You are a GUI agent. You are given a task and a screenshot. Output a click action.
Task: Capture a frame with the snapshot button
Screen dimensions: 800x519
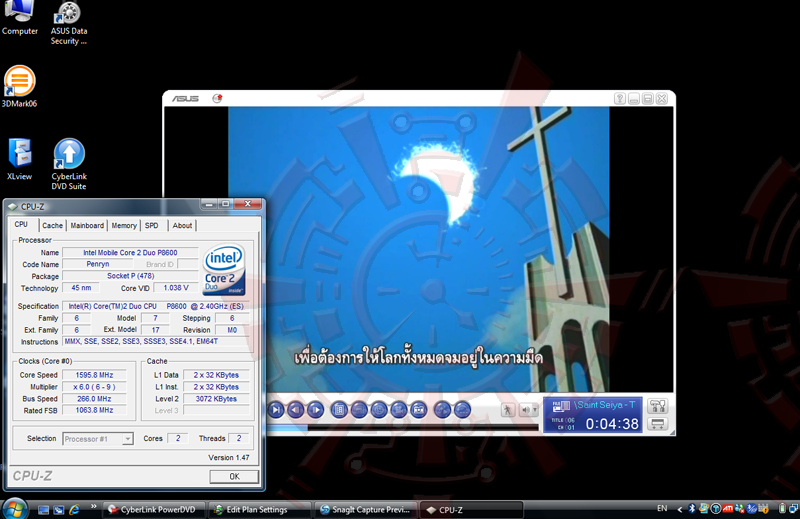click(419, 409)
